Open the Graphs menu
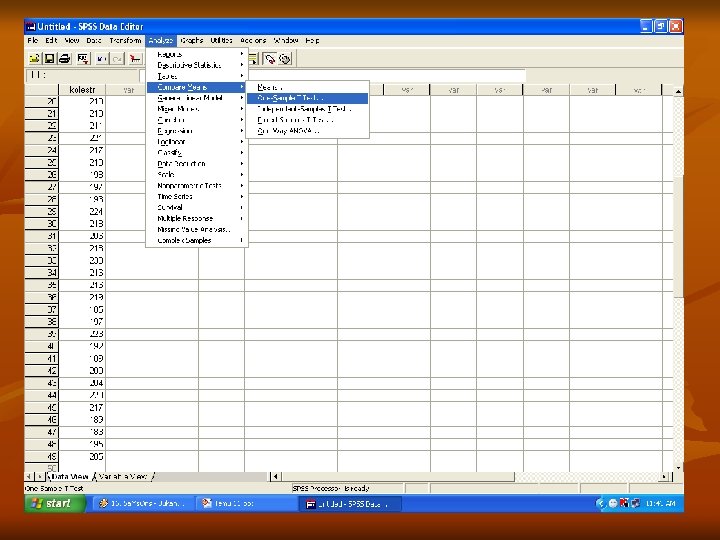 click(x=191, y=40)
